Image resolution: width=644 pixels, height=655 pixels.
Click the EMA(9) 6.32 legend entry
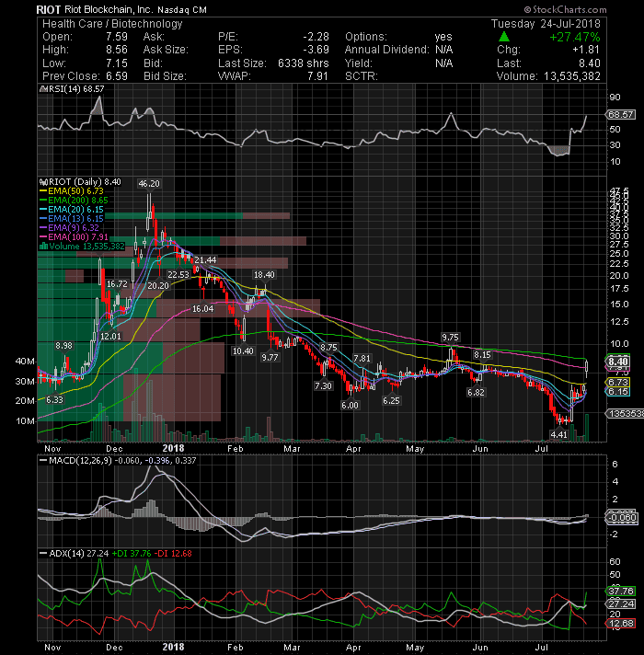point(69,227)
